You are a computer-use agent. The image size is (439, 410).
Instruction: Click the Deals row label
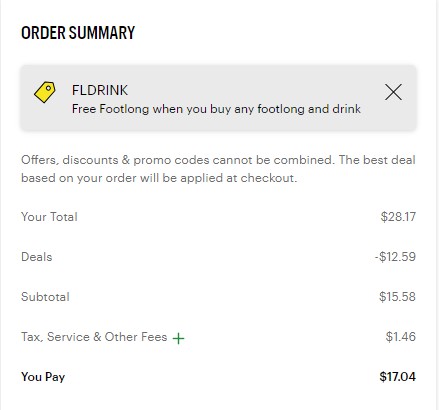37,257
